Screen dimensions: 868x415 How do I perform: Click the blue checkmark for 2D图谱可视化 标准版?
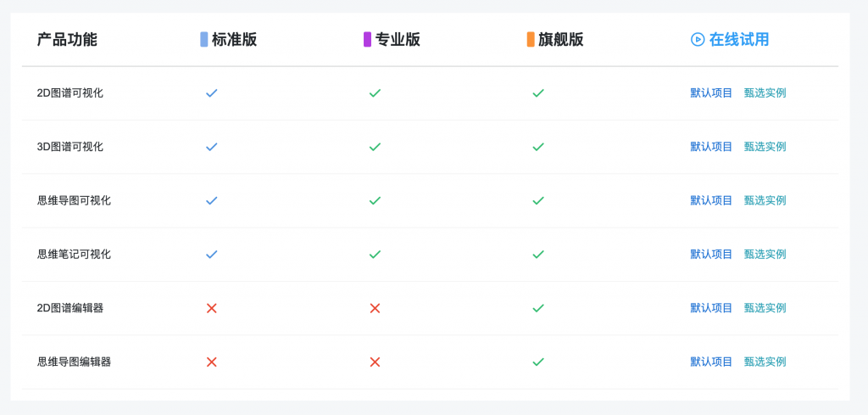tap(211, 93)
